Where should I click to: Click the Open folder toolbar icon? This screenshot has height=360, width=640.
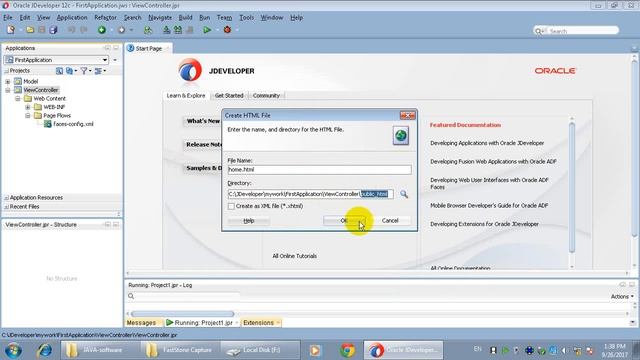[x=30, y=30]
